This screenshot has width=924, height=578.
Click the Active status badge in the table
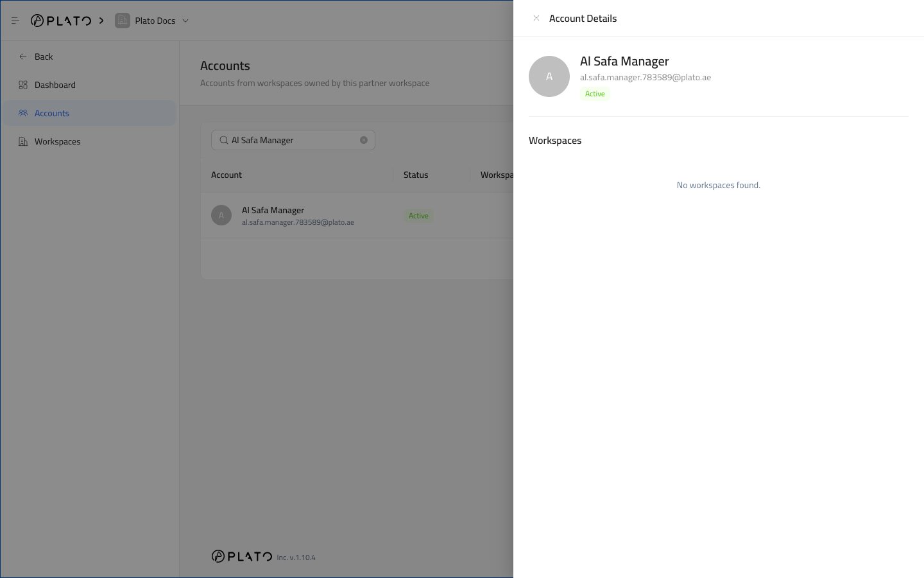point(418,216)
